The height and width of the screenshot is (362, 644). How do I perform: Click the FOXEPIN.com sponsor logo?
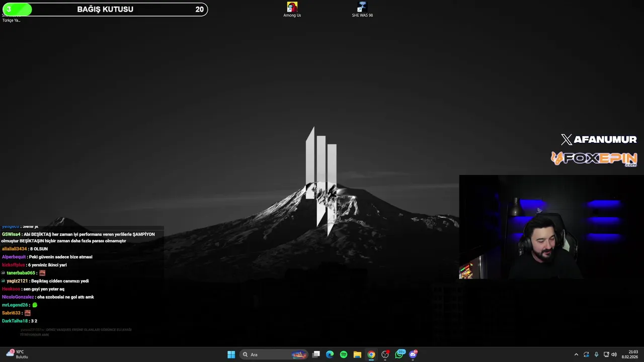click(x=594, y=159)
